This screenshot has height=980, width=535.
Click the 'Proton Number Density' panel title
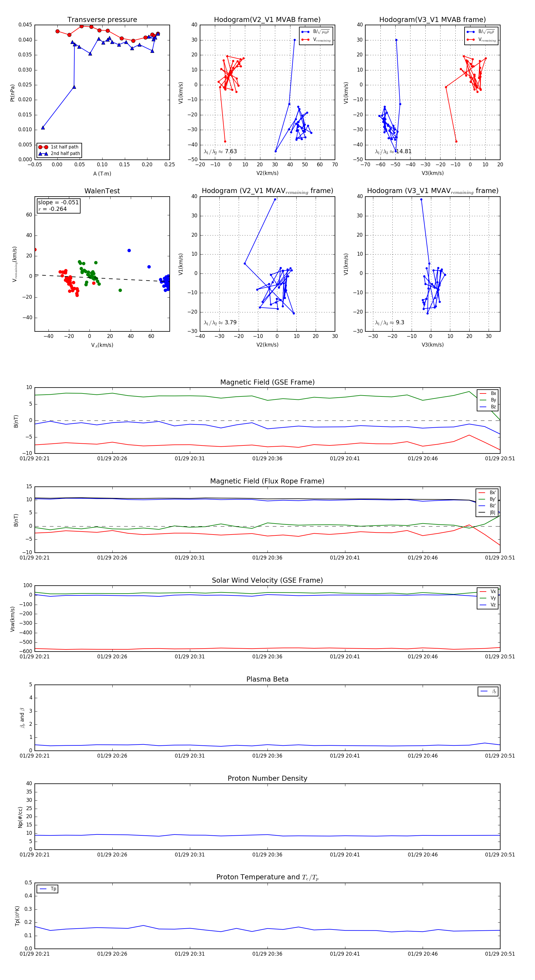pos(267,778)
